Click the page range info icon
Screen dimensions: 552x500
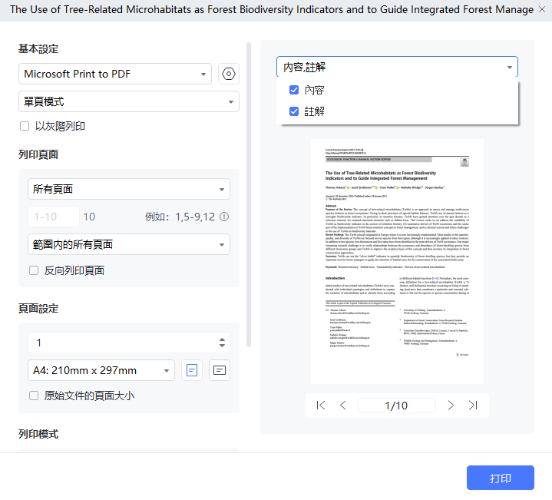(x=224, y=217)
